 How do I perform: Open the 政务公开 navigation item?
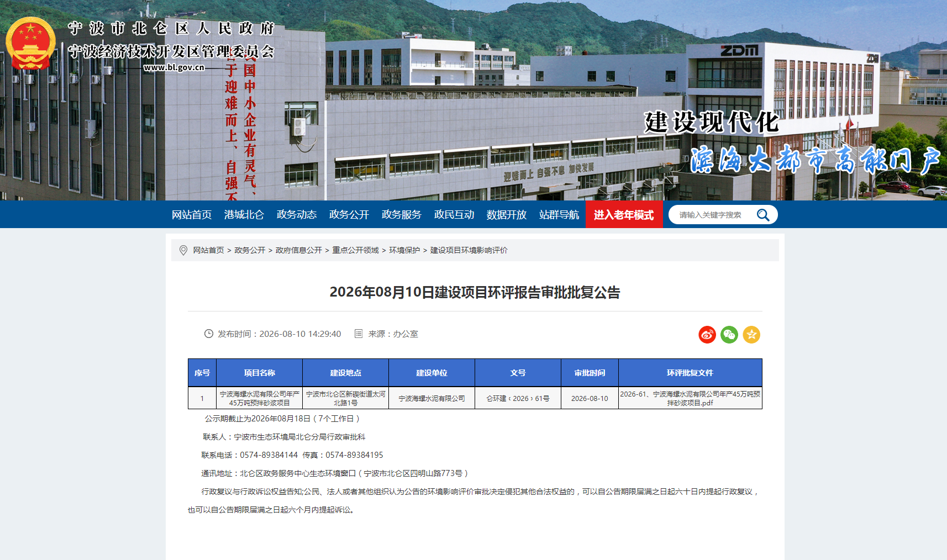pos(349,215)
